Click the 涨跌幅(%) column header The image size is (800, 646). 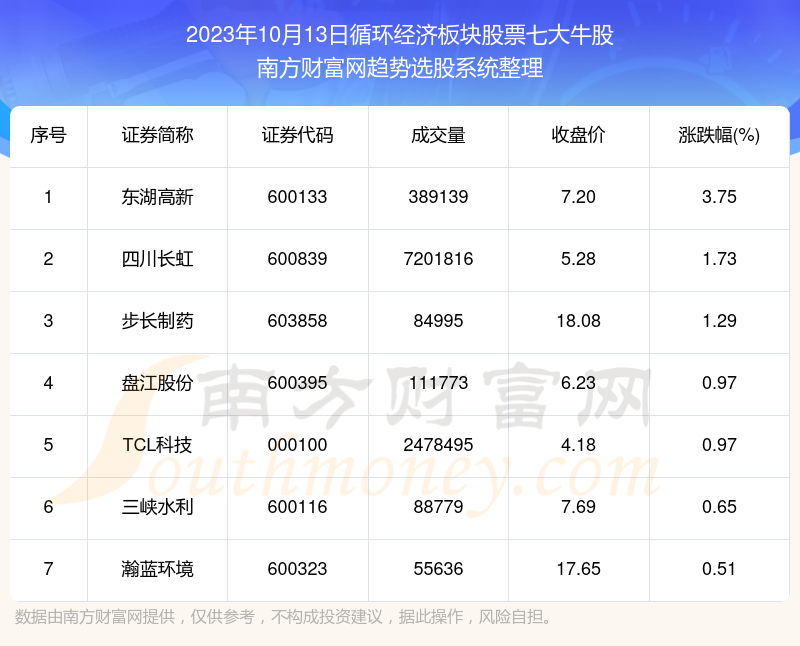719,135
